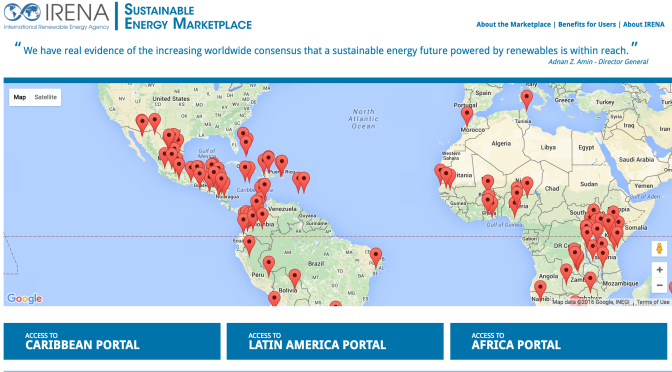The image size is (672, 372).
Task: Select the map pin west of Chad label
Action: coord(527,186)
